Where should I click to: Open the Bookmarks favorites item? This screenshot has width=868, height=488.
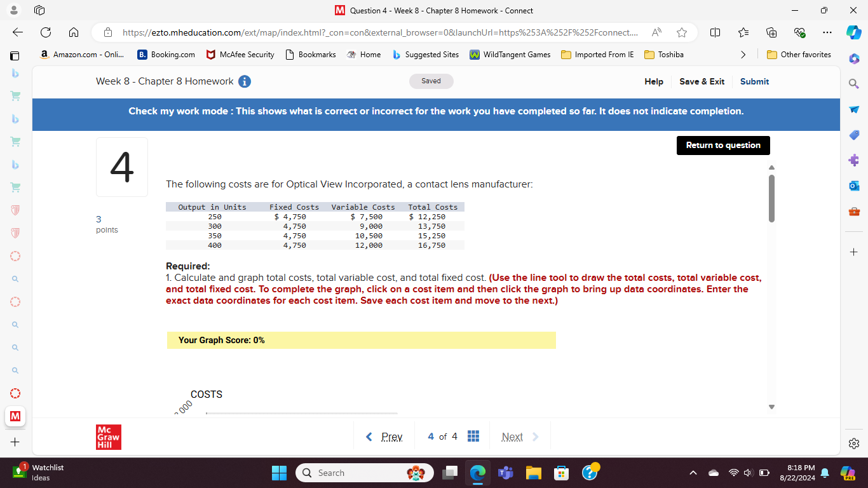coord(311,55)
